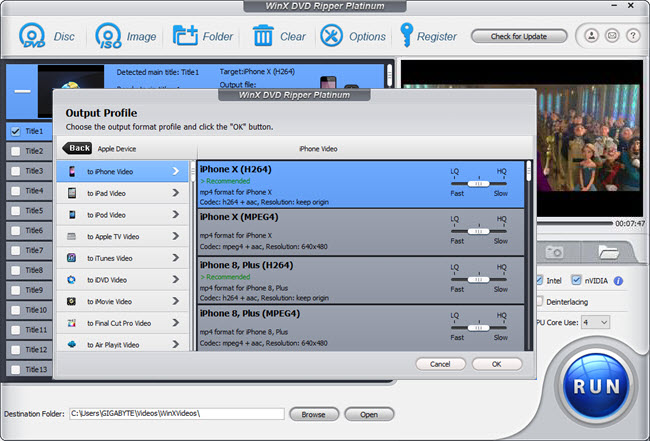Click Cancel in the Output Profile dialog

pyautogui.click(x=440, y=364)
